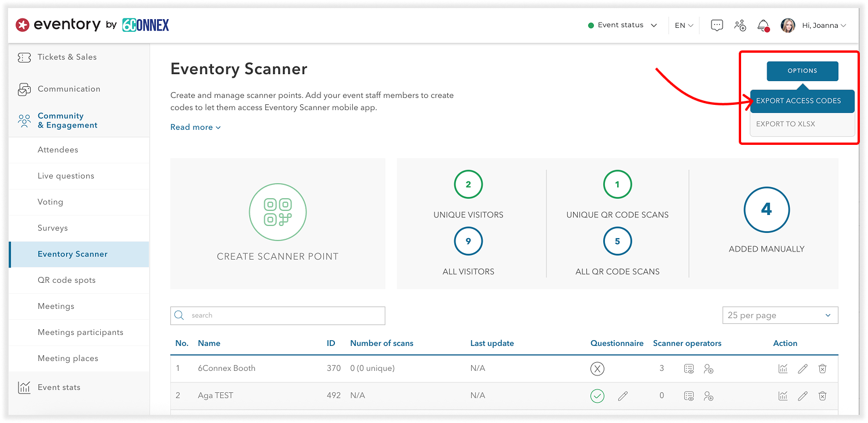Select Eventory Scanner in sidebar
Image resolution: width=868 pixels, height=423 pixels.
tap(79, 254)
